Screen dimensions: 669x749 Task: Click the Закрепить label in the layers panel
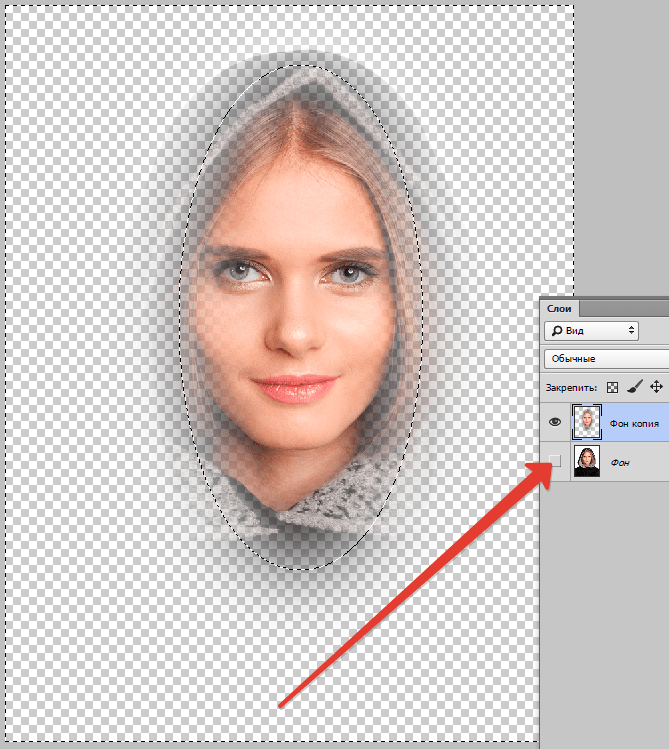click(x=571, y=388)
